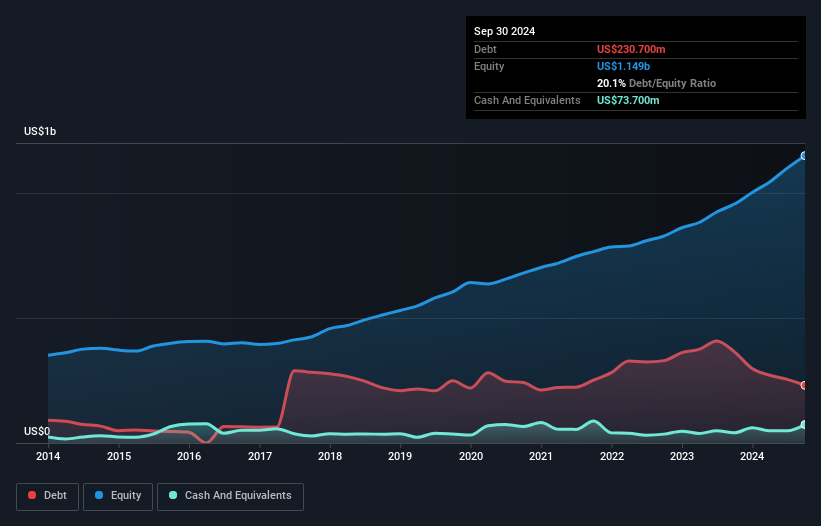Click the US$1b y-axis label
The width and height of the screenshot is (821, 526).
(40, 131)
